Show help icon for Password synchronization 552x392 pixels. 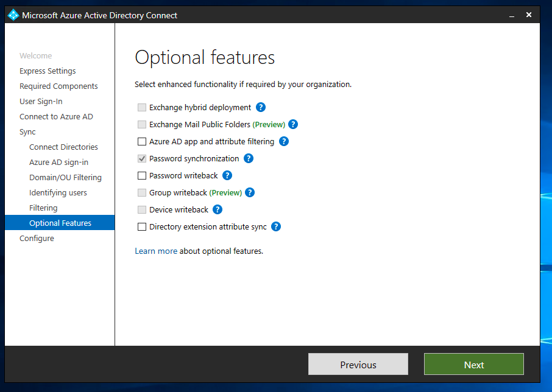click(249, 158)
